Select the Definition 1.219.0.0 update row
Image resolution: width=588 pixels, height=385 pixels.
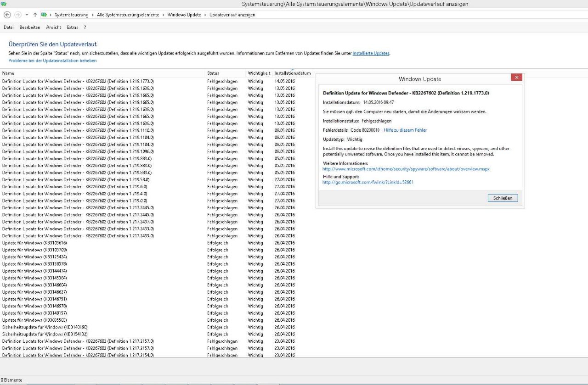(148, 201)
